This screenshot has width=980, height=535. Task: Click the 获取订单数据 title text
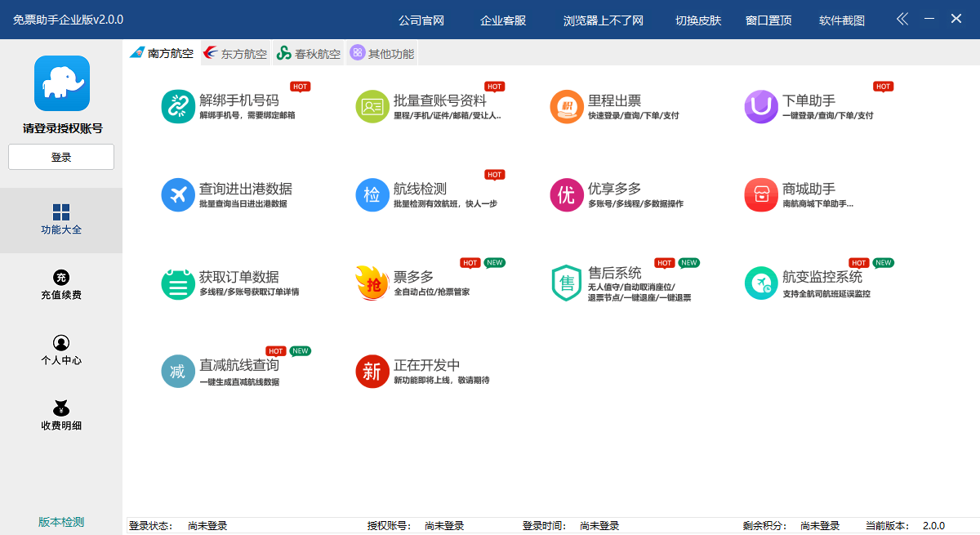click(x=239, y=277)
